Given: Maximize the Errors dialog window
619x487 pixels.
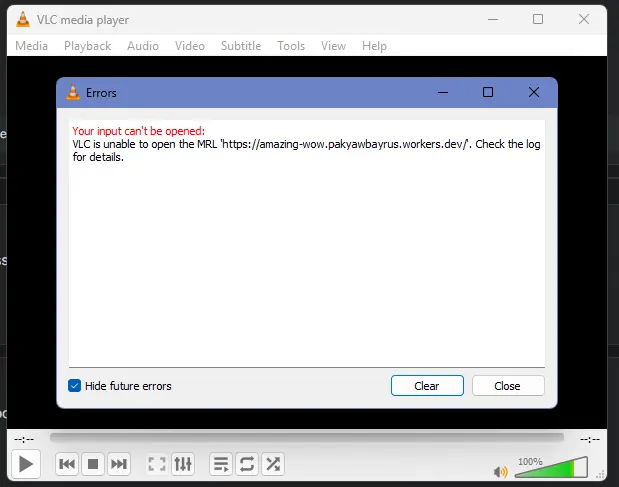Looking at the screenshot, I should (x=488, y=93).
